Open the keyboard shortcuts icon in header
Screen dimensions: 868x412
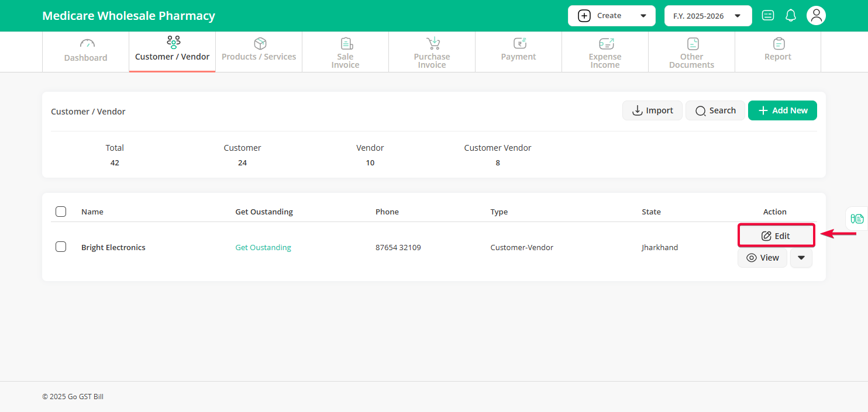tap(768, 16)
